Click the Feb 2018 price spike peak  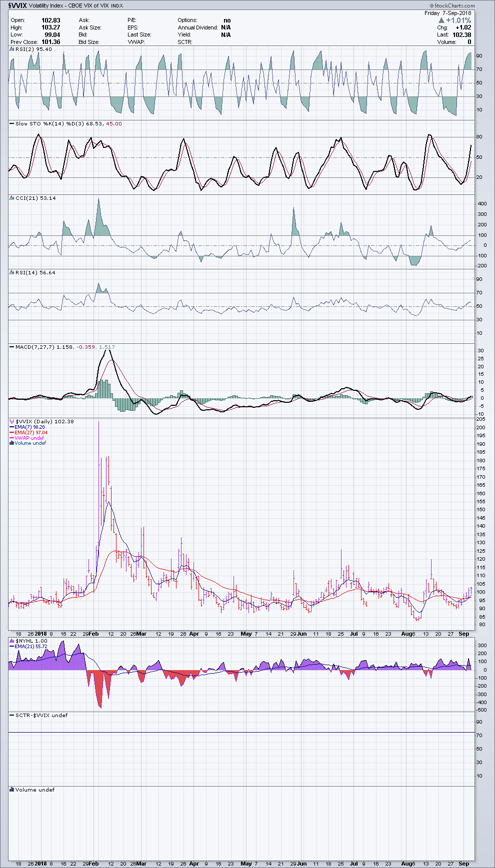98,422
